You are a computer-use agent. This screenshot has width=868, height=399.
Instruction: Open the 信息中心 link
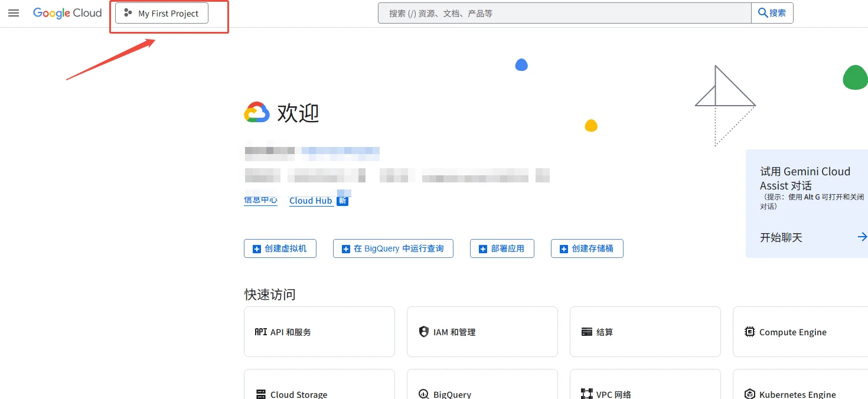click(260, 200)
